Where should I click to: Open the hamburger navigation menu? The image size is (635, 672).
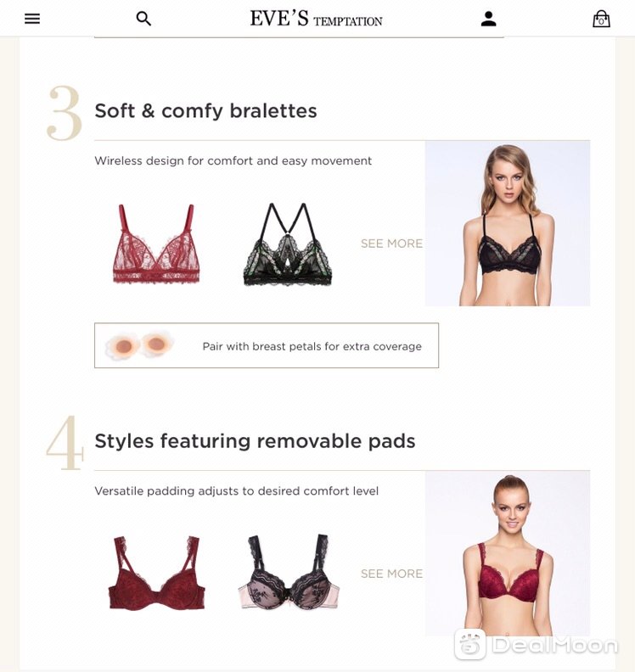[x=32, y=19]
